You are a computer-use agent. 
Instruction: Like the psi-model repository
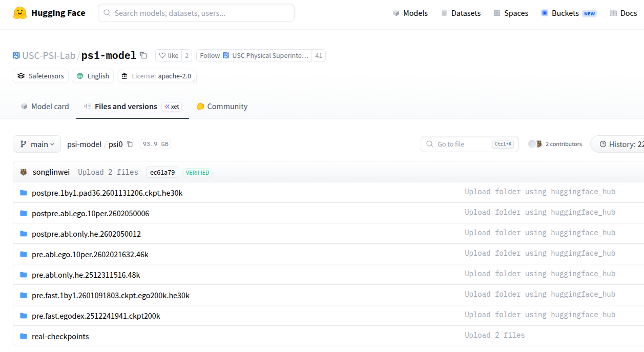169,55
